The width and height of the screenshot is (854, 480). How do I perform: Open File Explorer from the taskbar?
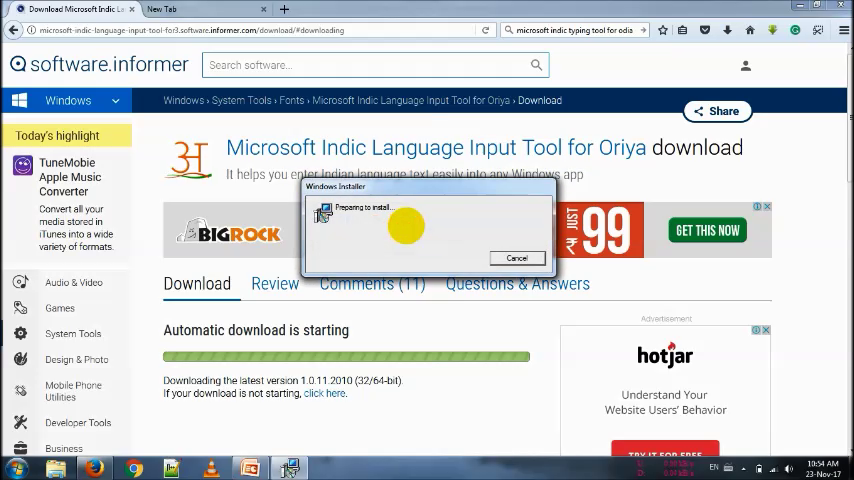[x=56, y=469]
